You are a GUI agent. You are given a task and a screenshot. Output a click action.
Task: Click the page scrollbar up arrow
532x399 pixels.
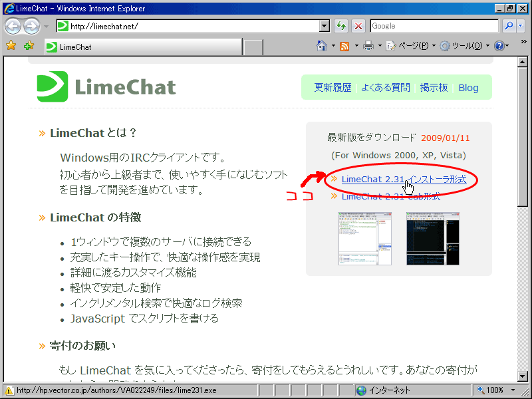[x=522, y=62]
